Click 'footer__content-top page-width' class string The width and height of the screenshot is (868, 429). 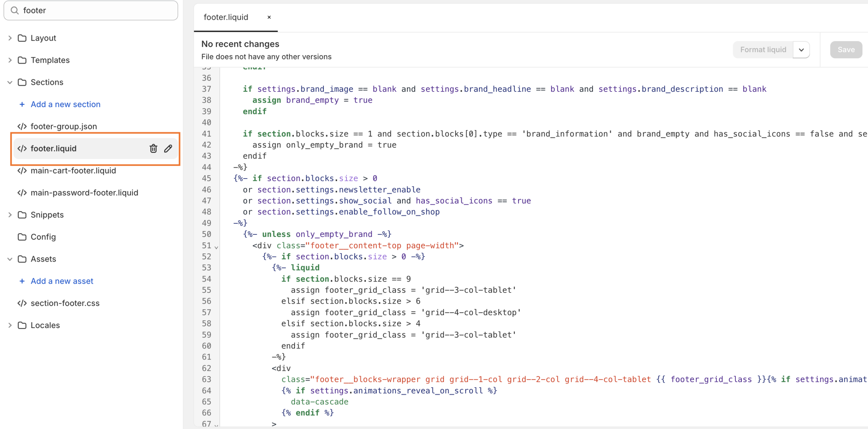pos(384,246)
